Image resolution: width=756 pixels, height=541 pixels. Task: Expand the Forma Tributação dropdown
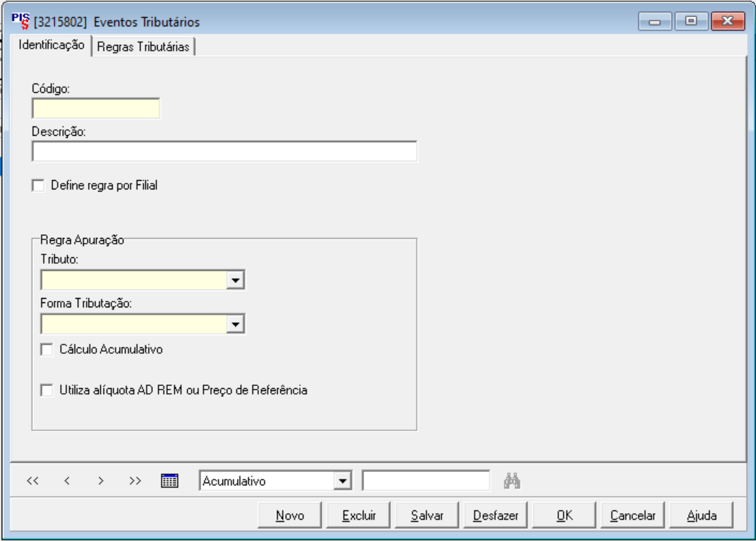pos(235,324)
